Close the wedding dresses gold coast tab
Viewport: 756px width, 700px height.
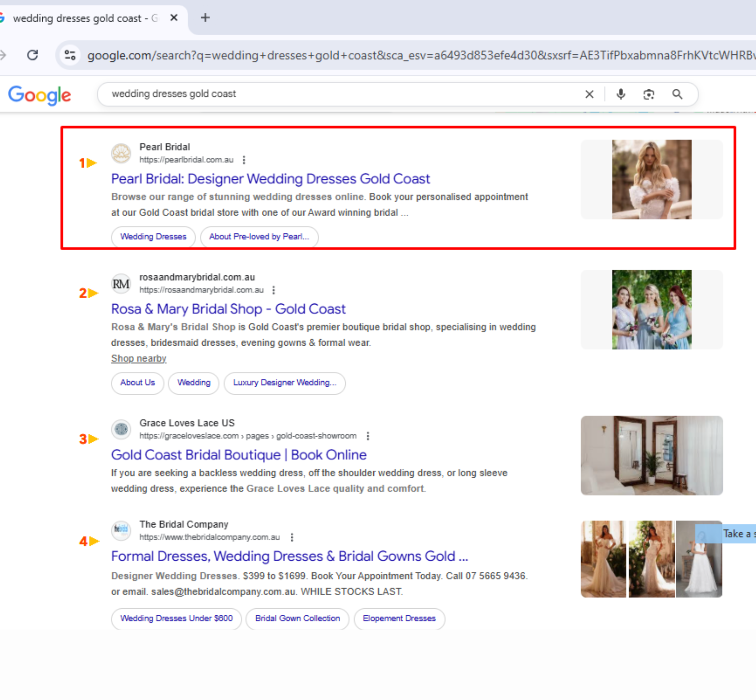point(174,18)
